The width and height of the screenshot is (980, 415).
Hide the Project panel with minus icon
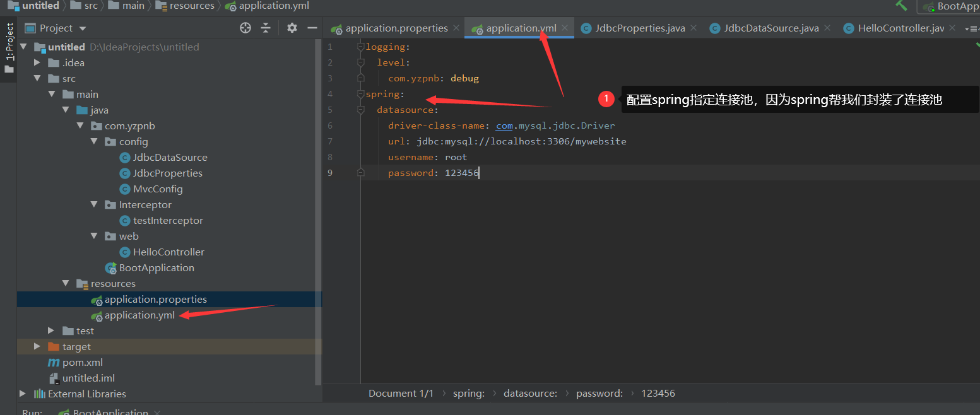pyautogui.click(x=312, y=28)
